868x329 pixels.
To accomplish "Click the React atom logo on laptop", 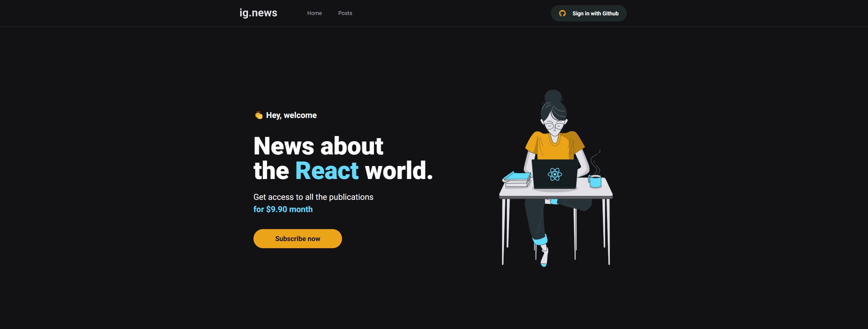I will coord(555,174).
